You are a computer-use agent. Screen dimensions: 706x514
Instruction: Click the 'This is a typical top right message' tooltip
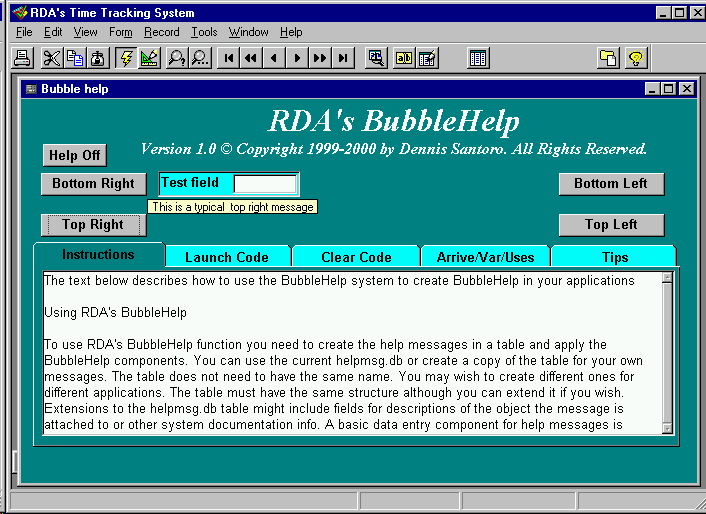click(x=232, y=207)
